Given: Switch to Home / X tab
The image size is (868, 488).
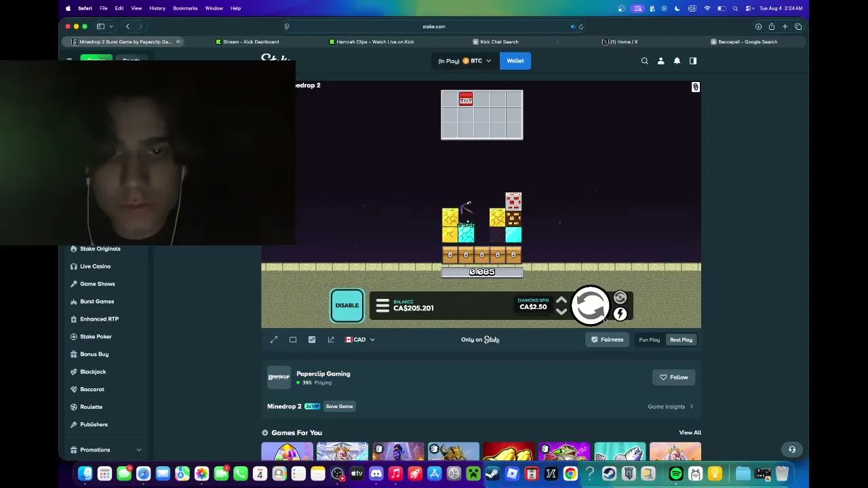Looking at the screenshot, I should pyautogui.click(x=620, y=42).
